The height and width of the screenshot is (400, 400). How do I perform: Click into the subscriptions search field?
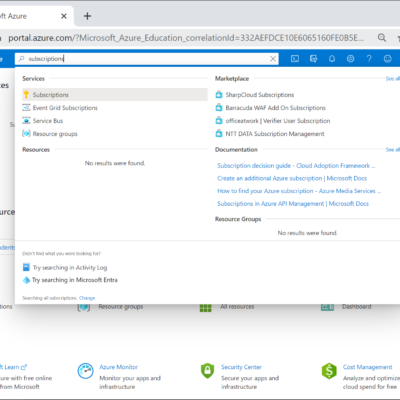147,59
